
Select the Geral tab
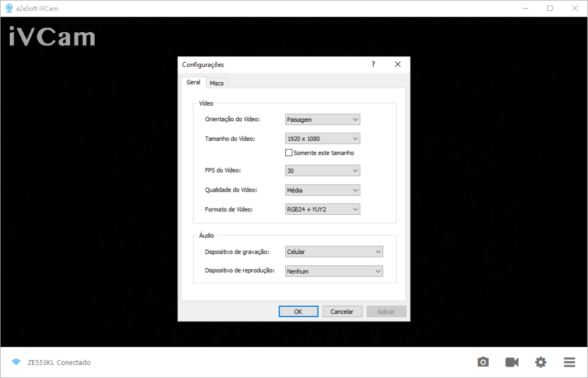(193, 82)
